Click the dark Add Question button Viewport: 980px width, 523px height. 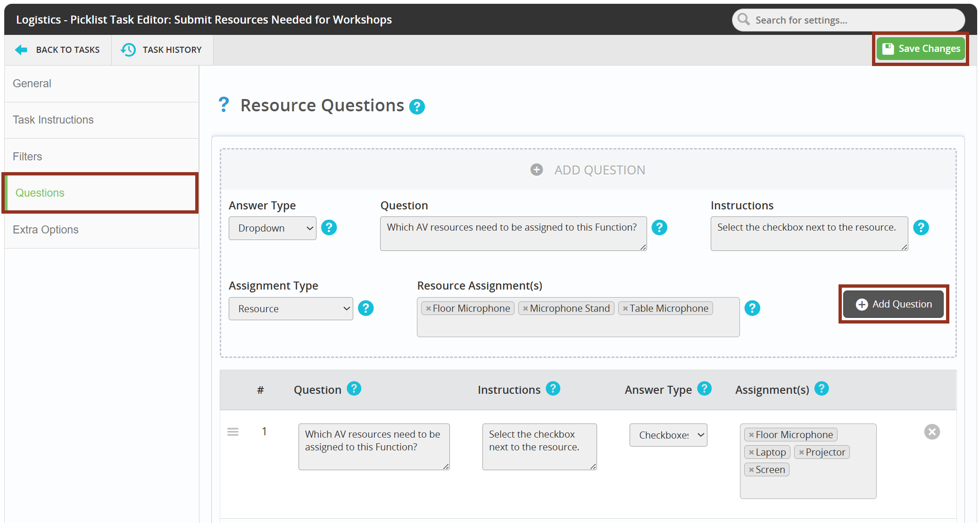coord(893,304)
